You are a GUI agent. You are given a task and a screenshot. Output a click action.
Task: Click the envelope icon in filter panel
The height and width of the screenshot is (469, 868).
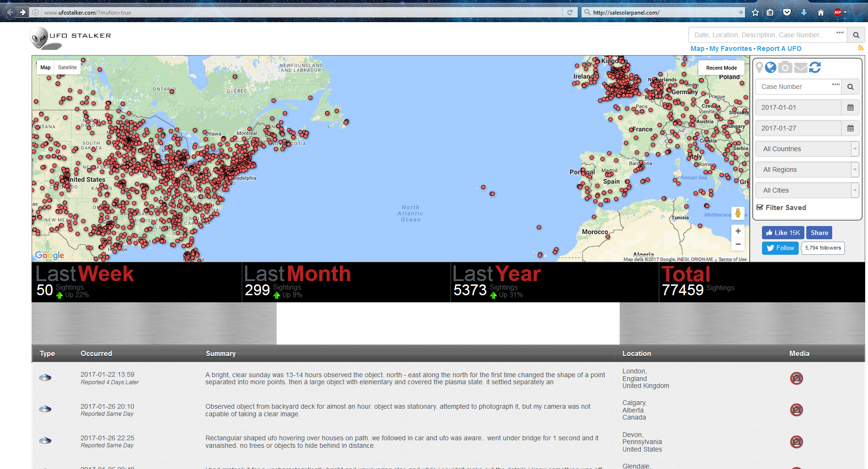[800, 68]
